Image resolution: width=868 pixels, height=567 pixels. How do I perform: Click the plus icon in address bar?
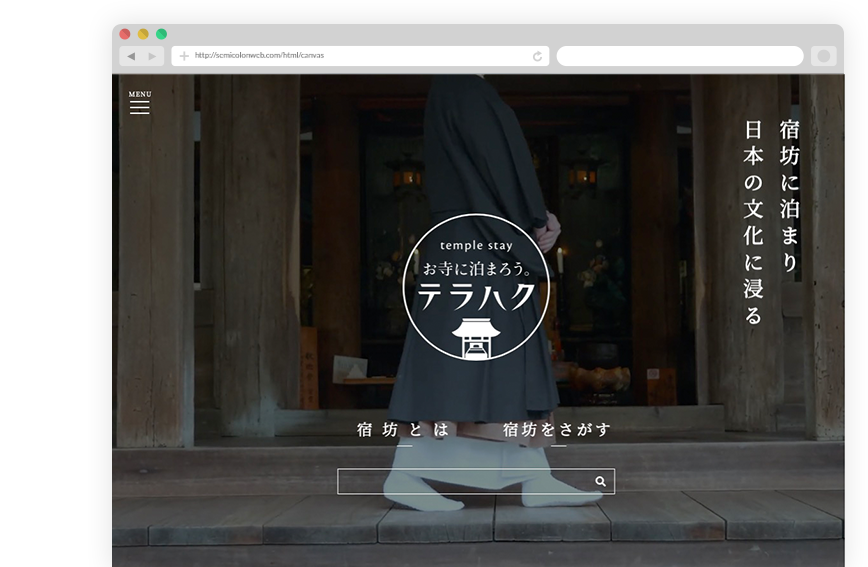pos(184,56)
